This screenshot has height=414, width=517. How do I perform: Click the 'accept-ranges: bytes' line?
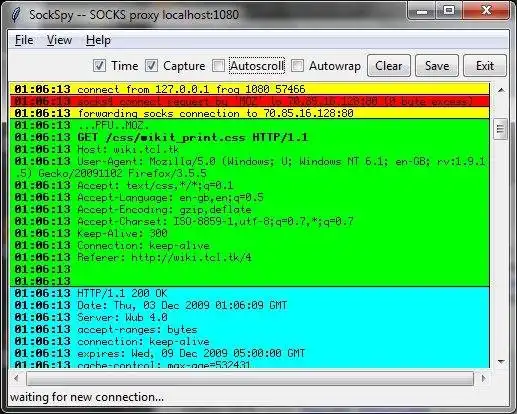(250, 329)
